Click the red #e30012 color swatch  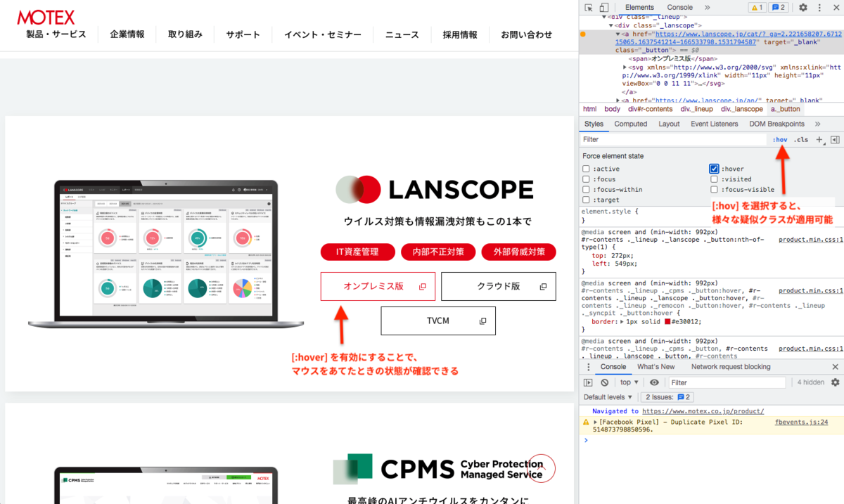click(x=667, y=321)
